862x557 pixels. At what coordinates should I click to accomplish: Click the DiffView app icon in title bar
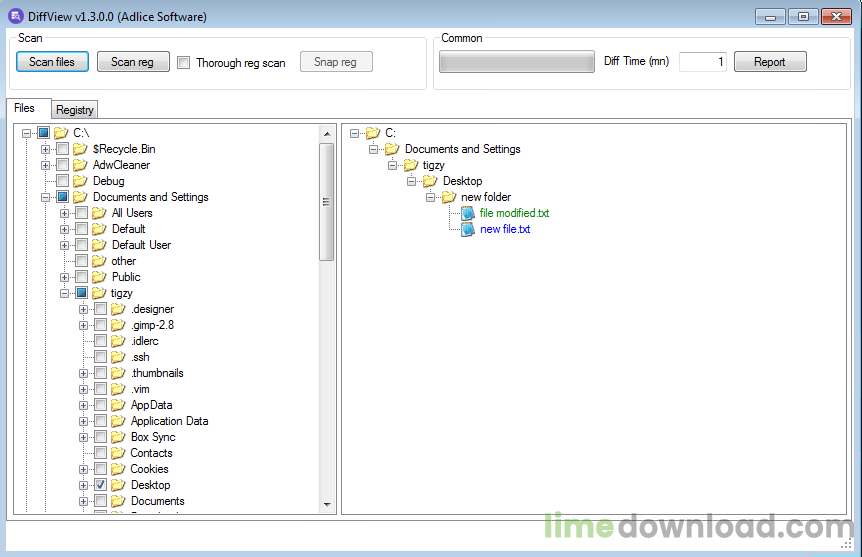point(15,16)
